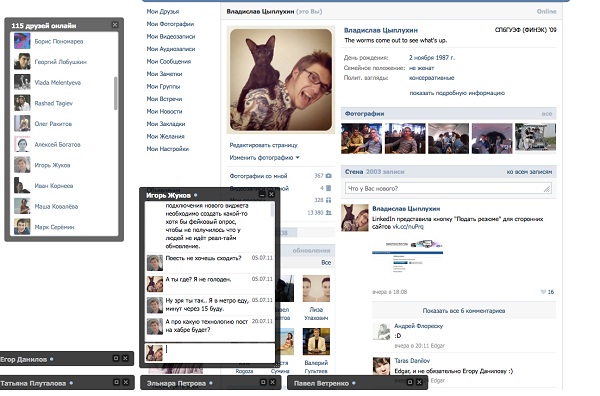The height and width of the screenshot is (396, 600).
Task: Select Мои Фотографии in the menu
Action: click(170, 24)
